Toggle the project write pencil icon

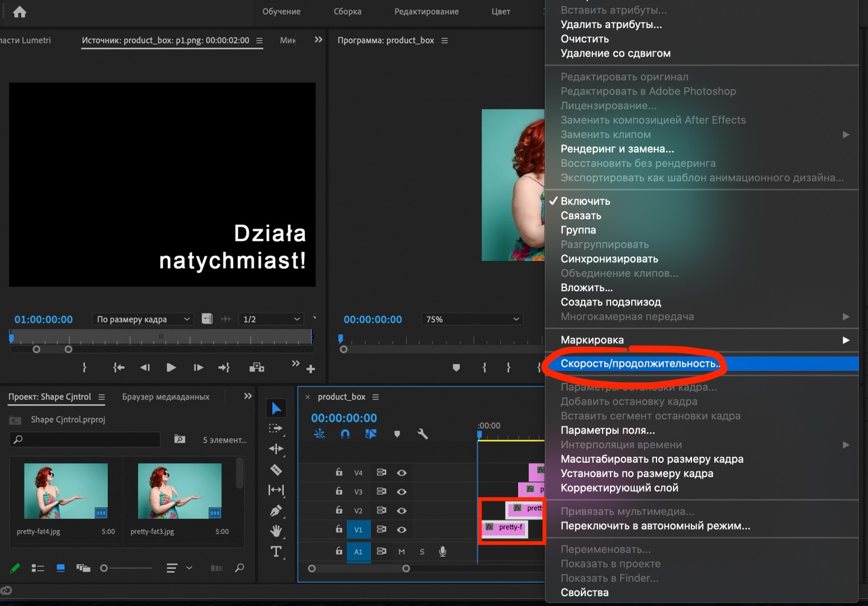click(15, 568)
